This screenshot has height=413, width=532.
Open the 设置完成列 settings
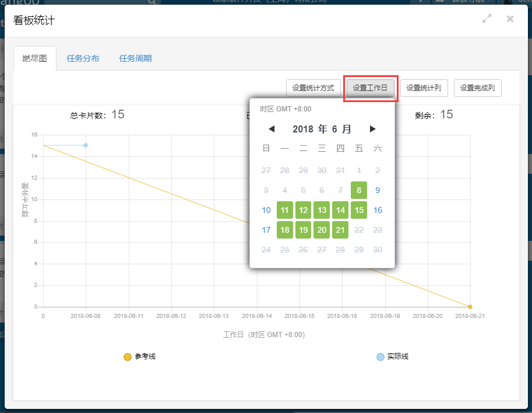[x=477, y=88]
